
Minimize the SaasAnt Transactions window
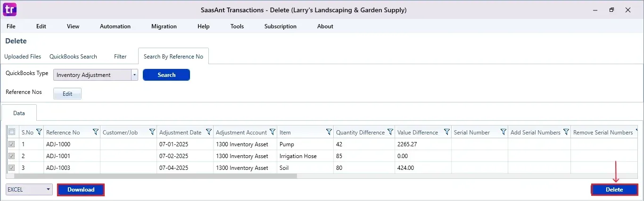595,9
